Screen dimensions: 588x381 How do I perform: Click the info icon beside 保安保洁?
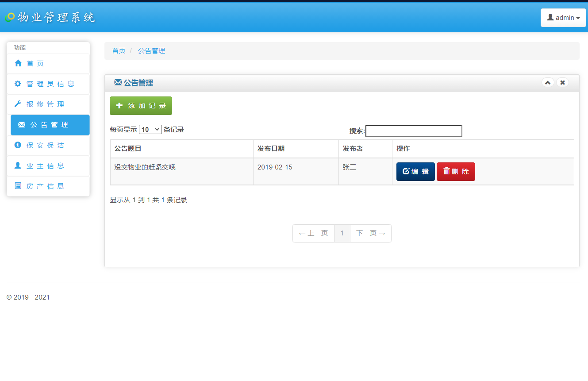click(18, 145)
